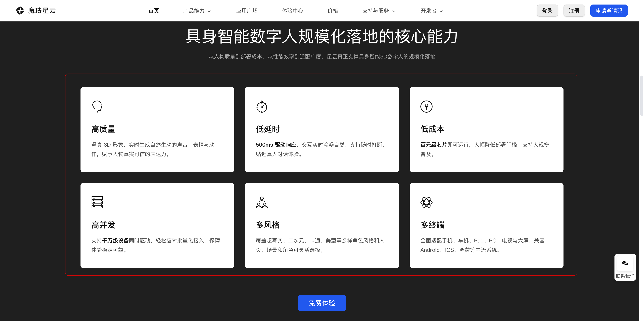Click the people group icon on 多风格 card

click(262, 202)
